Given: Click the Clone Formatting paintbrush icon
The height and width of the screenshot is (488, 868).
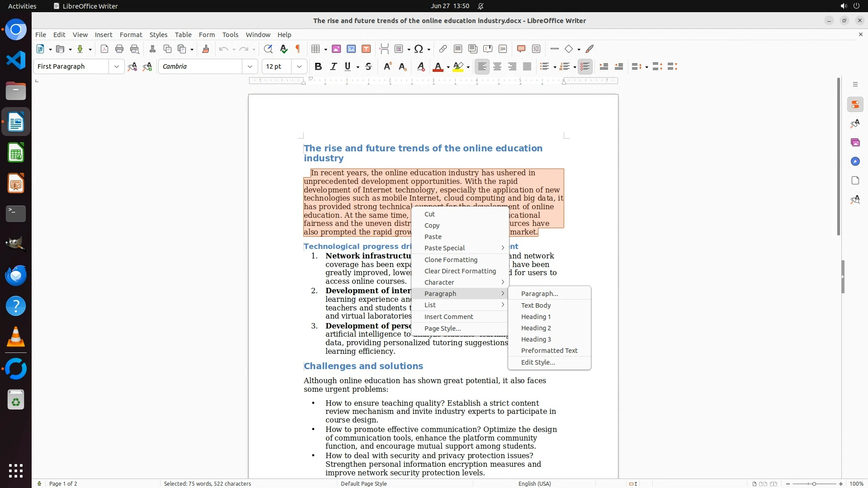Looking at the screenshot, I should point(206,49).
